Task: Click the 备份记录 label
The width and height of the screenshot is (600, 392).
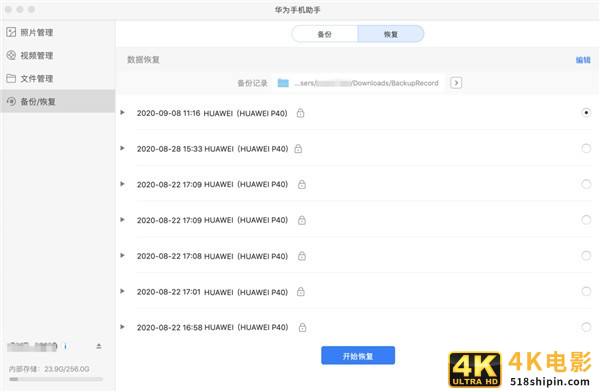Action: click(x=252, y=83)
